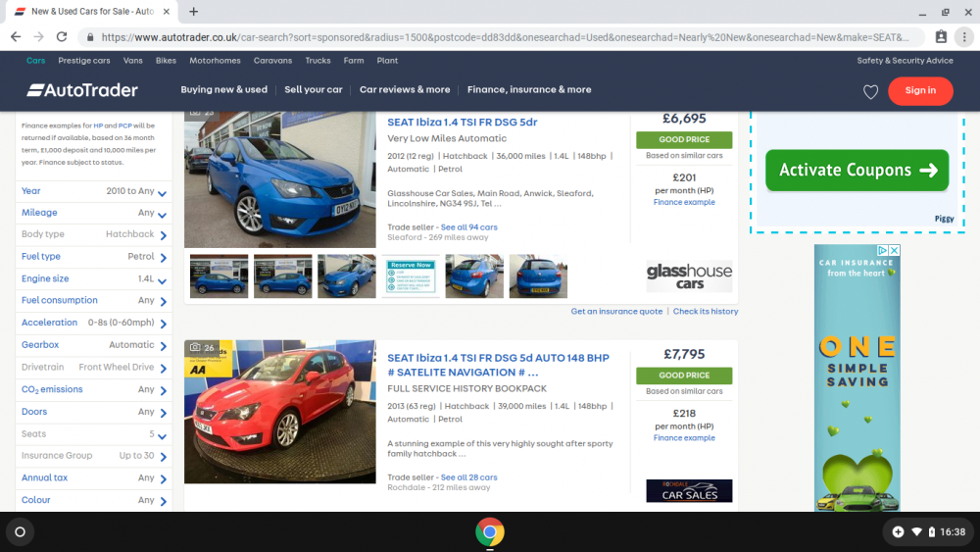
Task: Open Finance example for £201 per month
Action: pos(684,203)
